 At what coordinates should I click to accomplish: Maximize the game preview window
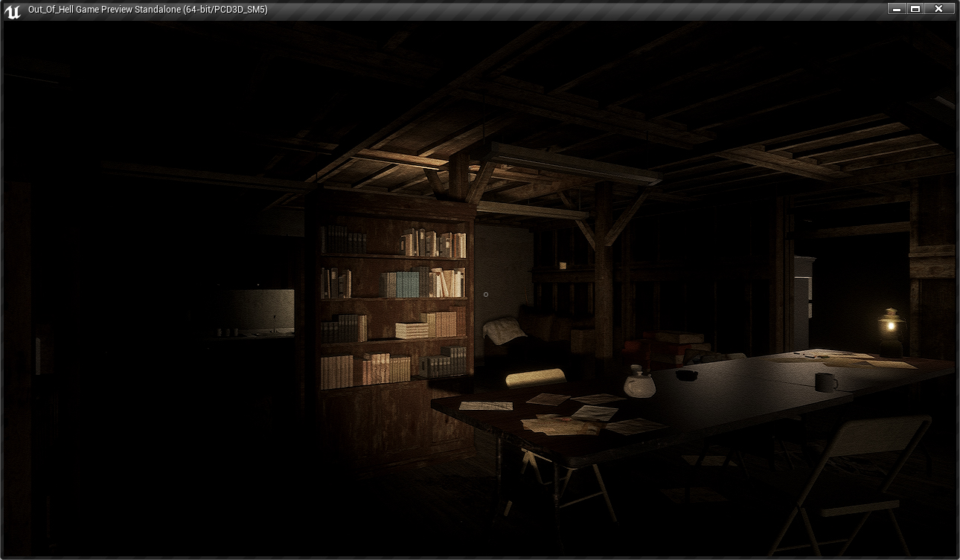tap(915, 9)
